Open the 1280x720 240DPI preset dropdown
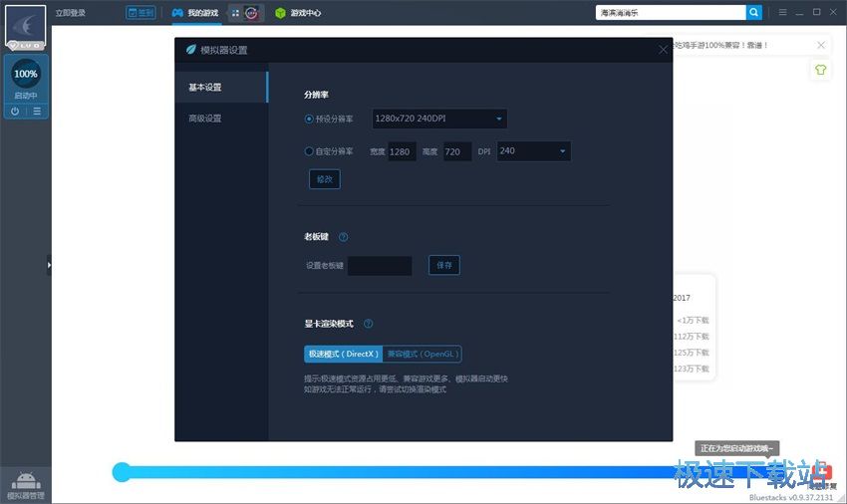The height and width of the screenshot is (504, 847). [439, 119]
